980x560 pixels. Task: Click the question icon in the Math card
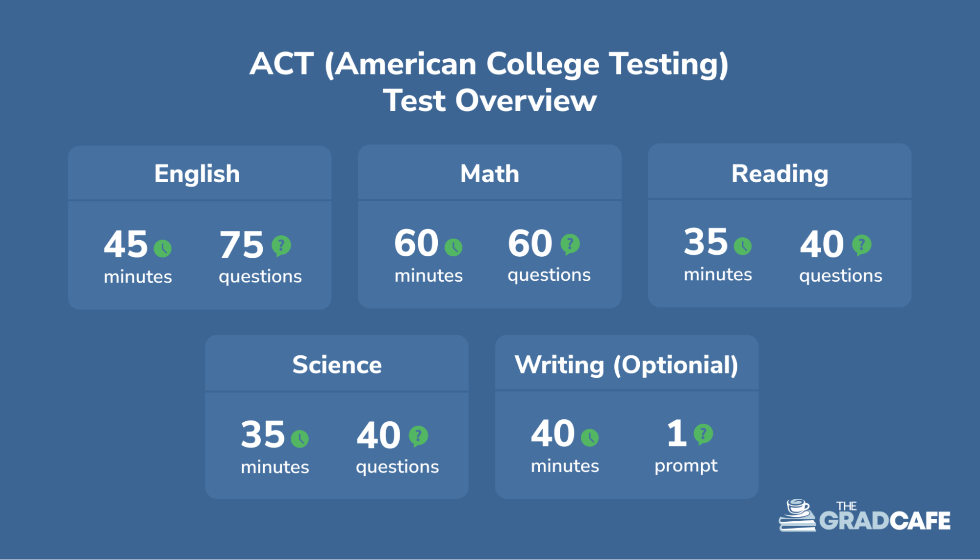click(570, 244)
